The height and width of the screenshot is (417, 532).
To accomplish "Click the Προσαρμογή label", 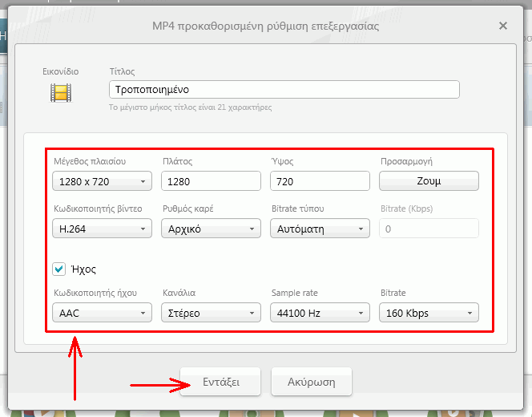I will tap(406, 161).
